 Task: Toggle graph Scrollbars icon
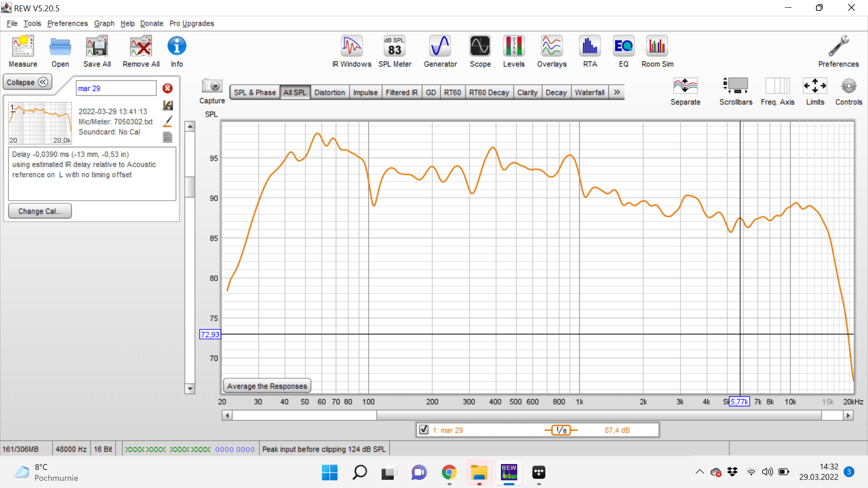point(736,86)
